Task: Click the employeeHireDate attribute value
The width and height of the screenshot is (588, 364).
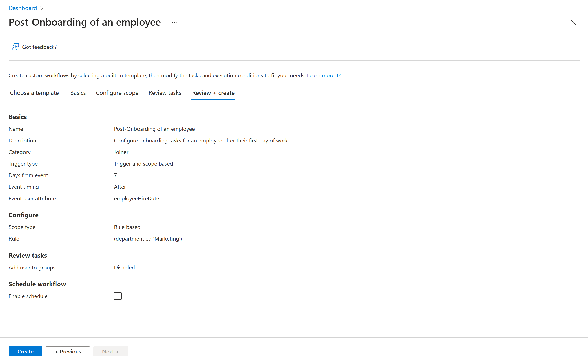Action: pos(137,198)
